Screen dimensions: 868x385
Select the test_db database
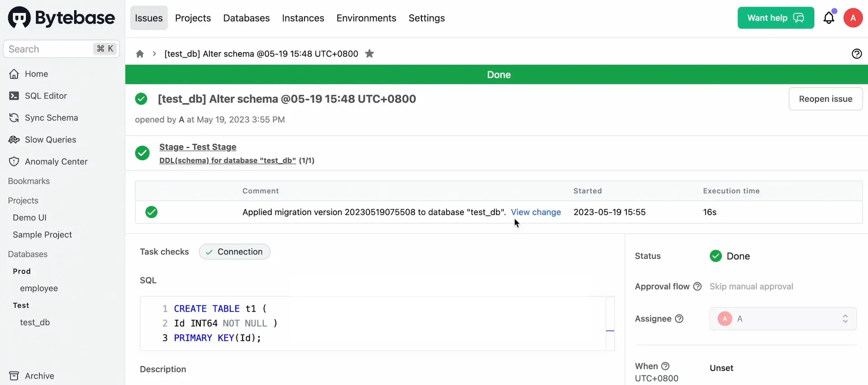point(35,322)
